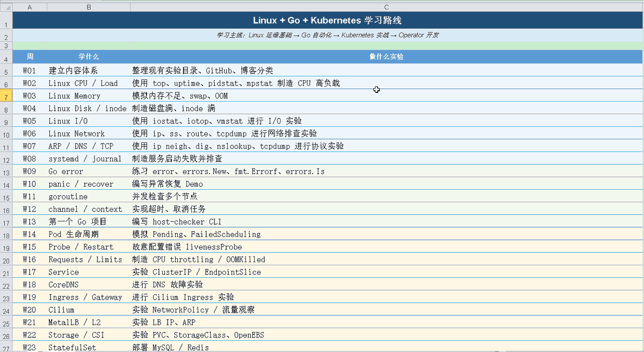Click cell 'Linux Memory'
The image size is (644, 352).
89,96
